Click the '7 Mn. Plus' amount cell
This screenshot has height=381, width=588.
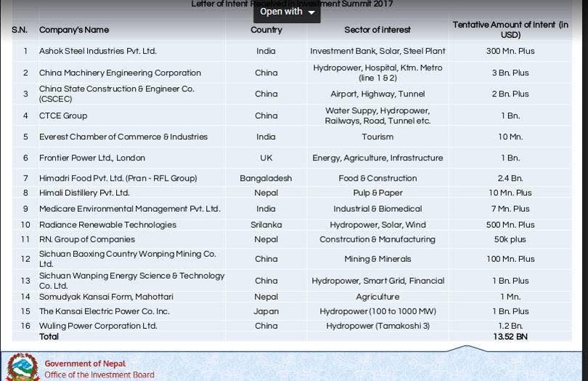[510, 209]
